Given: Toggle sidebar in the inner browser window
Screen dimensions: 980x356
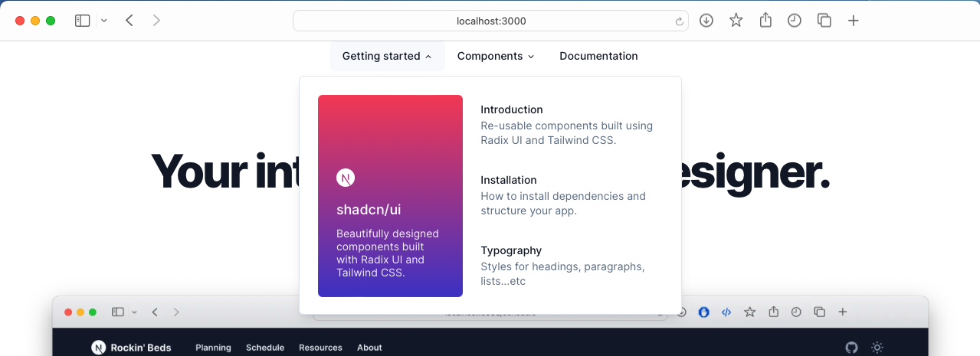Looking at the screenshot, I should [x=118, y=312].
